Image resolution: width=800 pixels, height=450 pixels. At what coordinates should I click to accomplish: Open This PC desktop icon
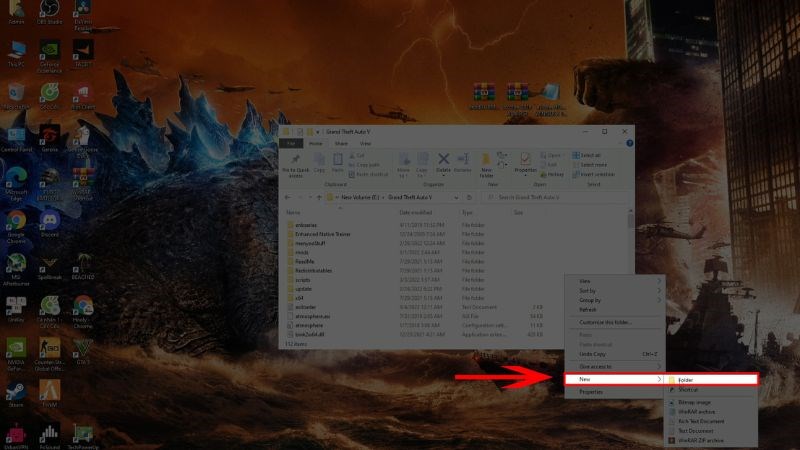[x=16, y=54]
